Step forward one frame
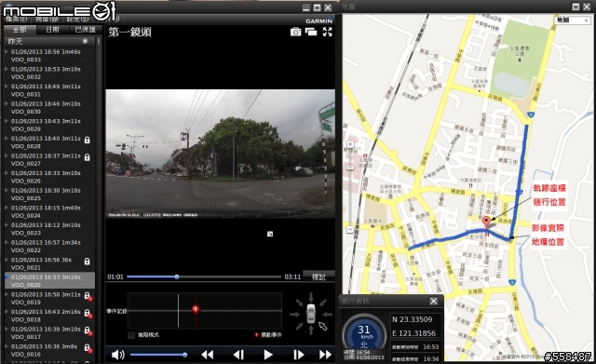 pos(299,355)
